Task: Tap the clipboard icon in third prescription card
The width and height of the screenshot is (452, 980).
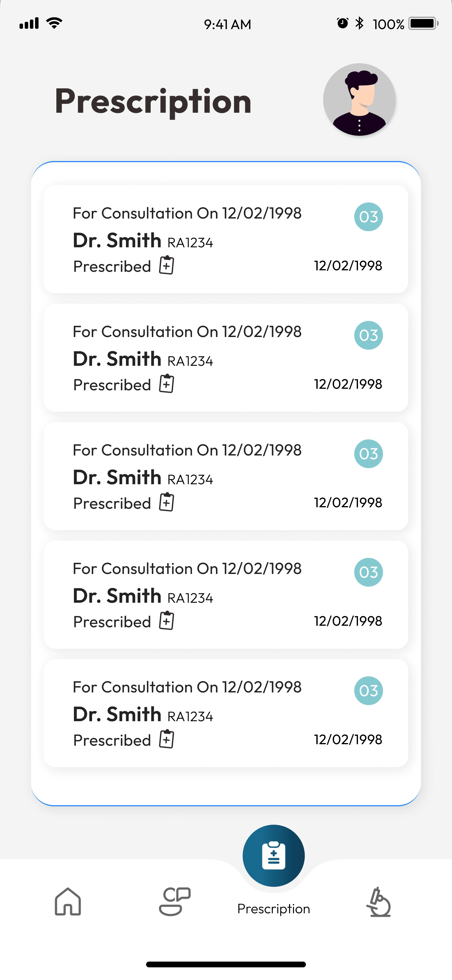Action: (167, 502)
